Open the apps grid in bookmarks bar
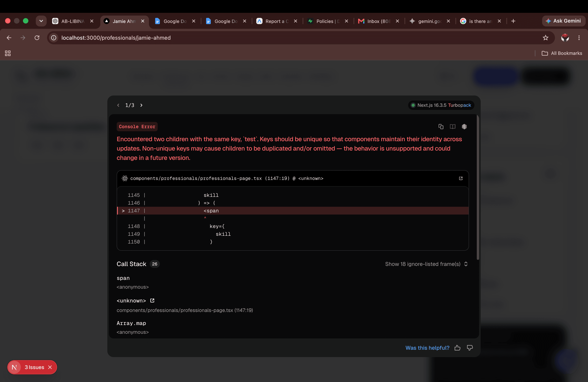The height and width of the screenshot is (382, 588). [8, 53]
